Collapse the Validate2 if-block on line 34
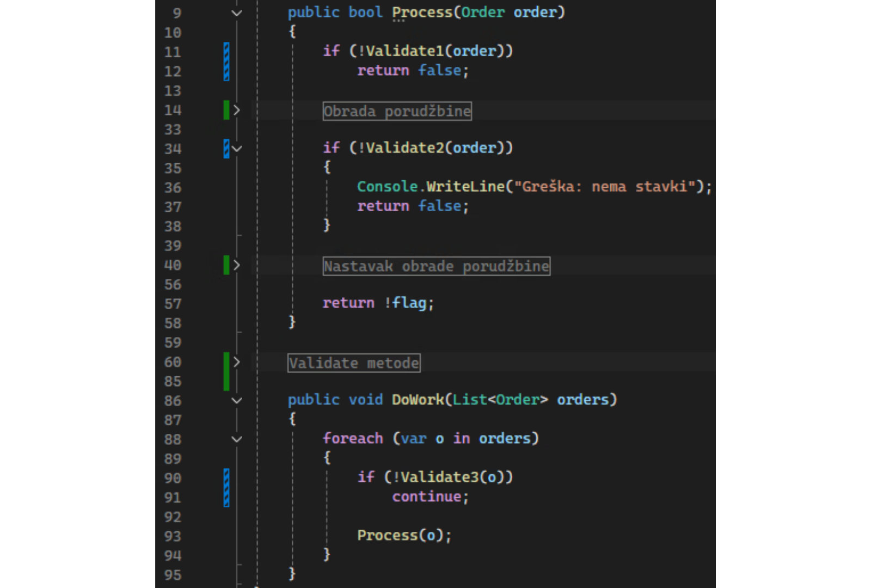The image size is (871, 588). pyautogui.click(x=237, y=148)
